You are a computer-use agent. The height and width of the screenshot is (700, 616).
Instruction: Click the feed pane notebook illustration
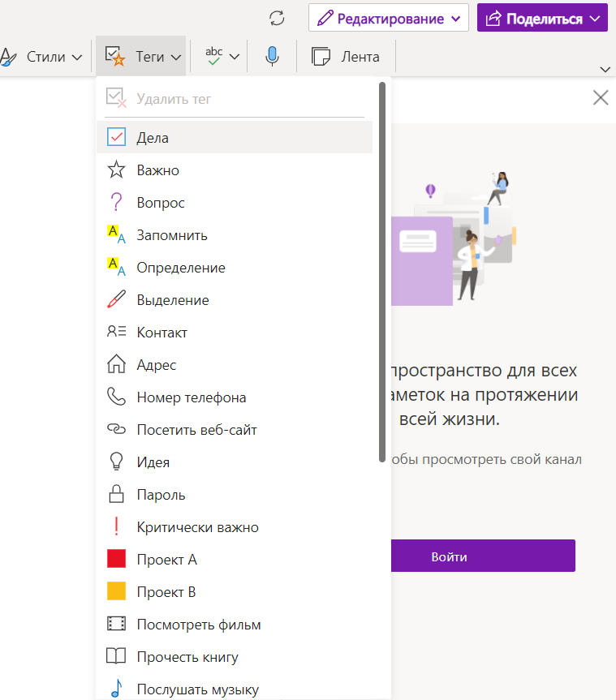[x=454, y=238]
